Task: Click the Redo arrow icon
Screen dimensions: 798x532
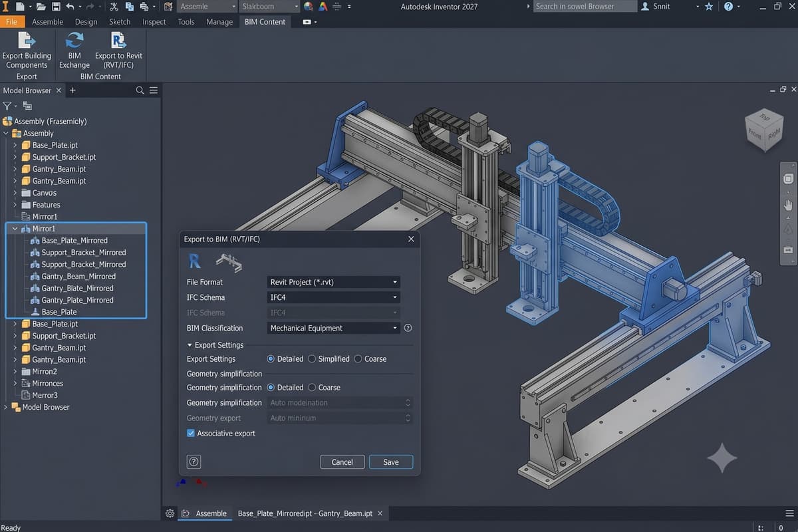Action: (x=90, y=7)
